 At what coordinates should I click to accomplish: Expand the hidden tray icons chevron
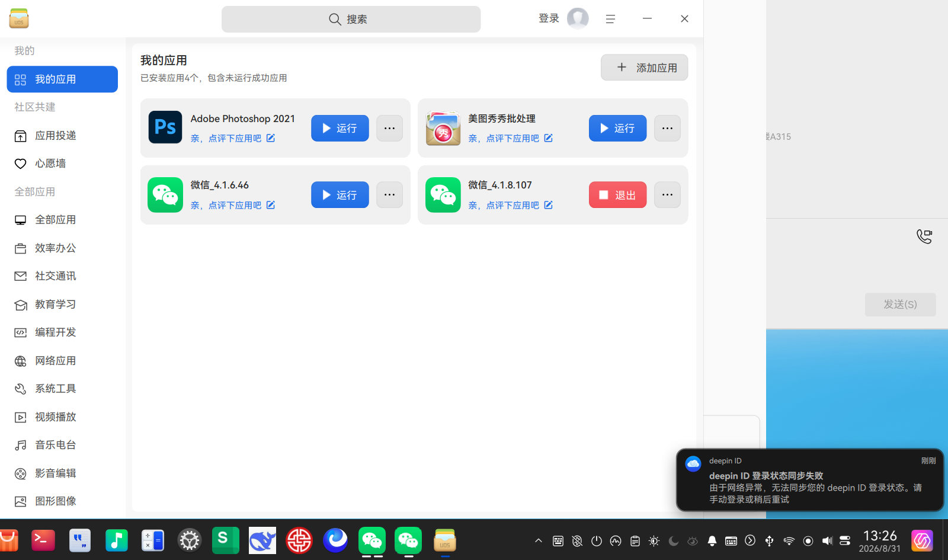coord(539,540)
